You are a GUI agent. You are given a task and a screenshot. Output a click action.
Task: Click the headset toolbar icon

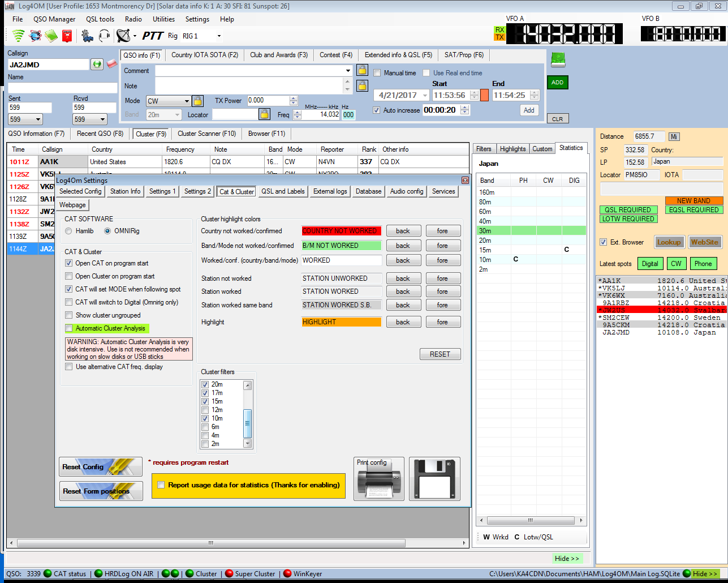click(104, 36)
